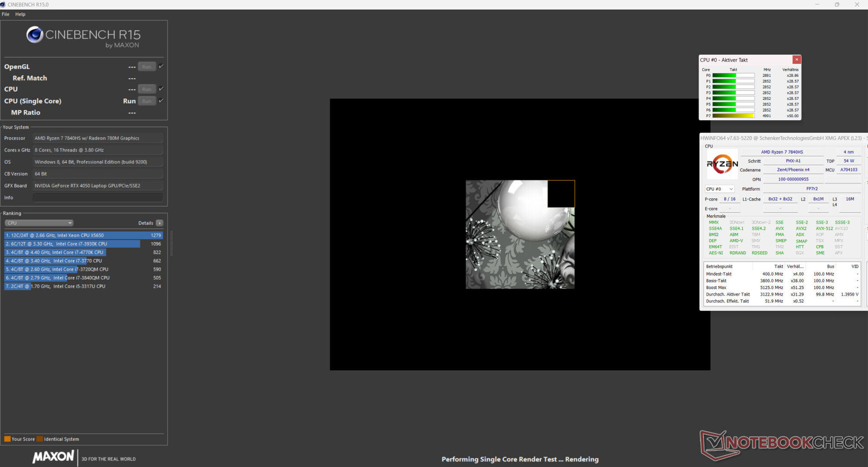
Task: Click the Durchsch. Aktiver Takt row
Action: click(782, 294)
